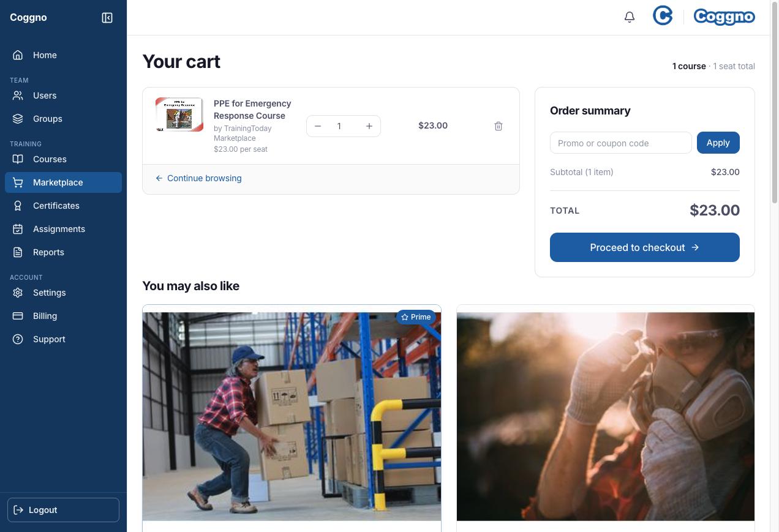
Task: Open Assignments section
Action: 63,229
